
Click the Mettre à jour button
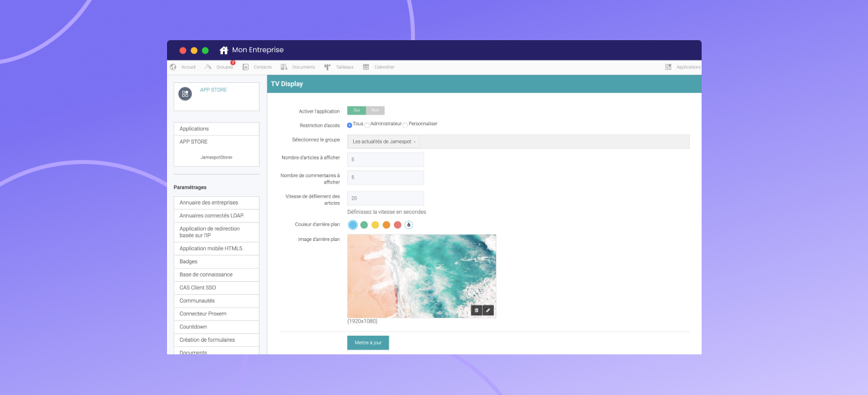[x=368, y=343]
